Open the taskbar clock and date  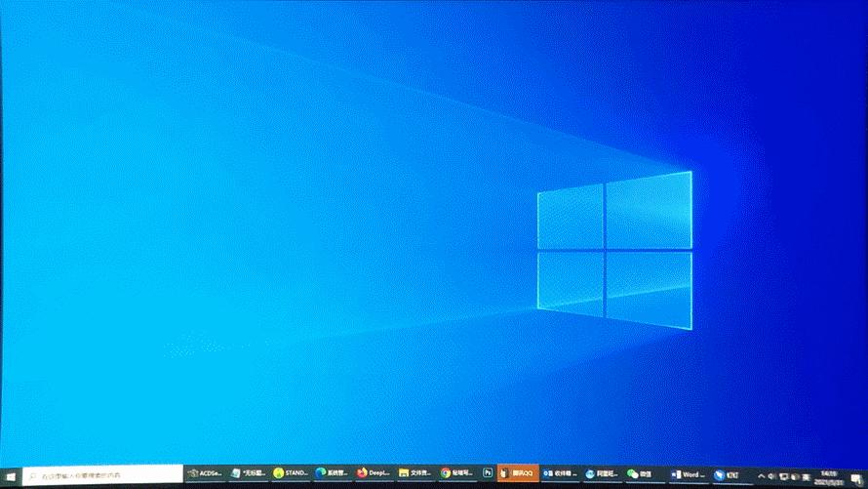[x=829, y=478]
